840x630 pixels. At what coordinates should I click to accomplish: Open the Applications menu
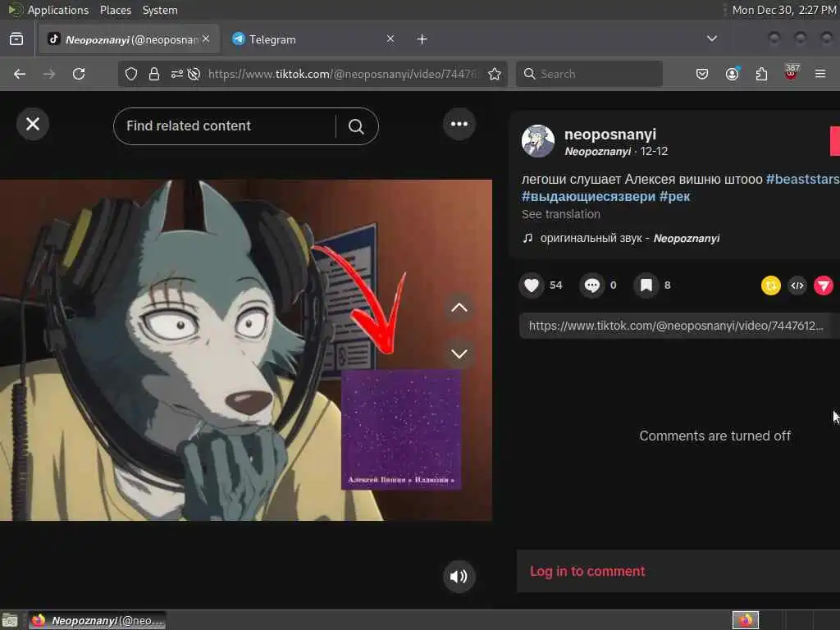pyautogui.click(x=58, y=10)
